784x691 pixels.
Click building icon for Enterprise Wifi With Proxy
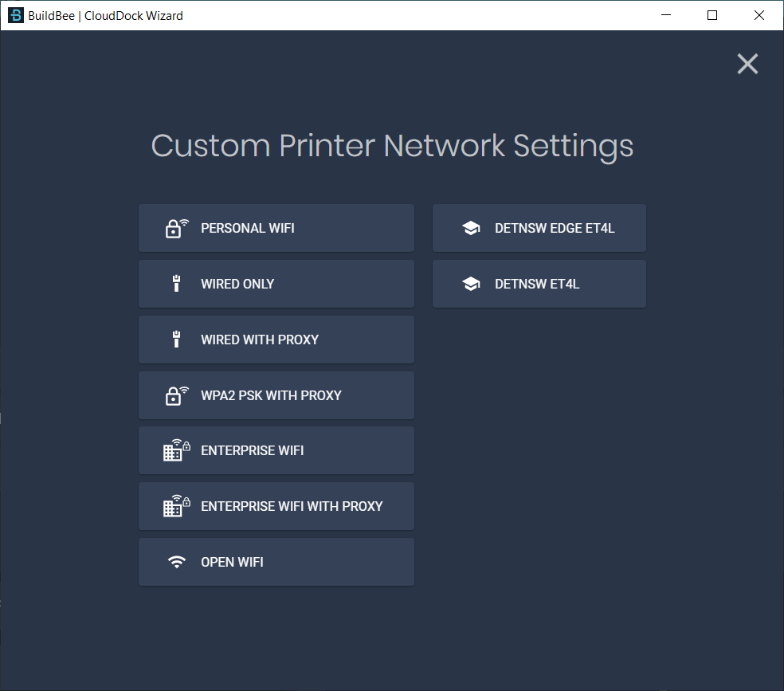pos(177,506)
